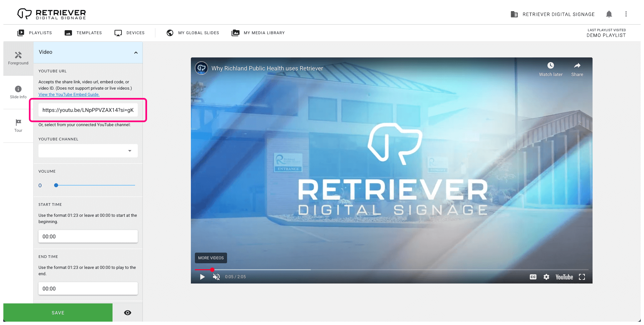Click the Start Time input field
Image resolution: width=644 pixels, height=325 pixels.
[x=88, y=236]
